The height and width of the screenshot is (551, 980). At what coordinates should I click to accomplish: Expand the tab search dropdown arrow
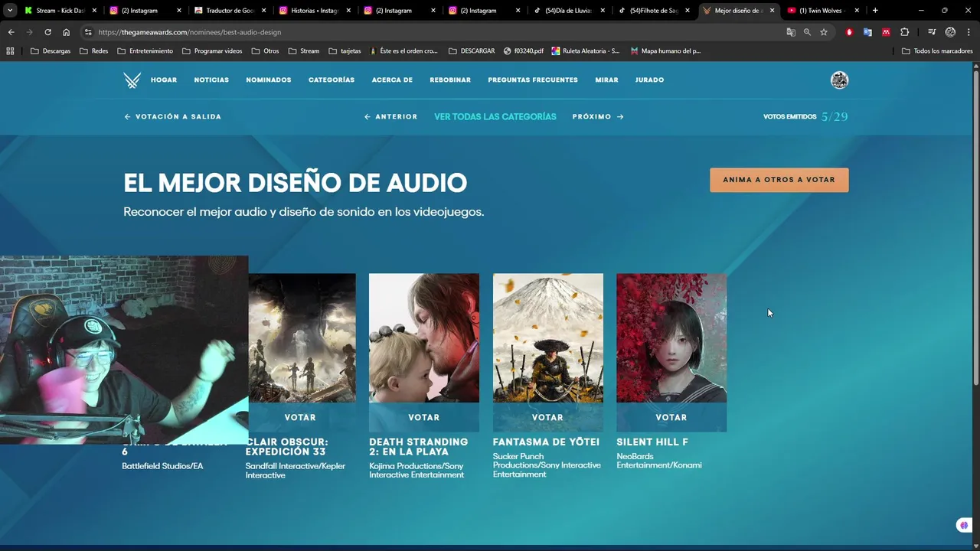[10, 11]
